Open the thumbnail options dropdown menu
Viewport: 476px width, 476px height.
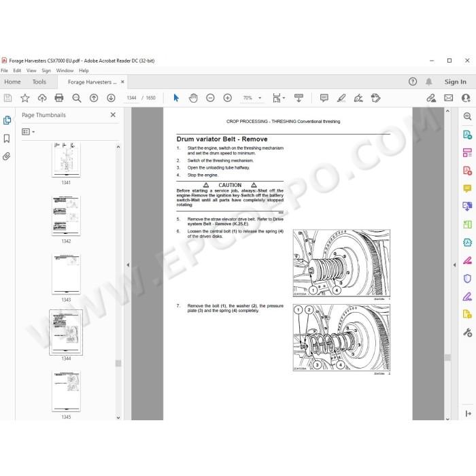point(29,132)
